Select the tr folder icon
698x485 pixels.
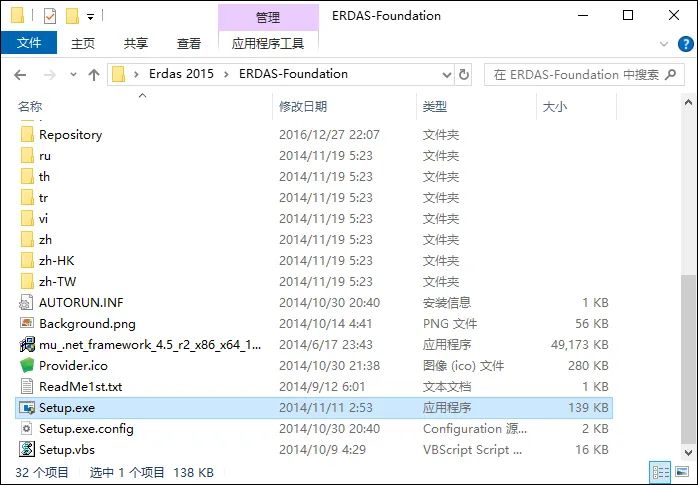pyautogui.click(x=27, y=198)
